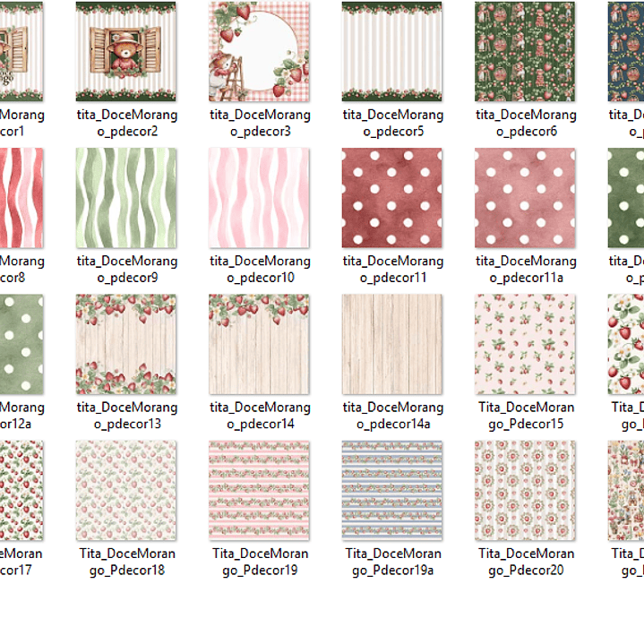Open the pdecor14 wood with top strawberries image
The width and height of the screenshot is (644, 644).
click(x=259, y=344)
